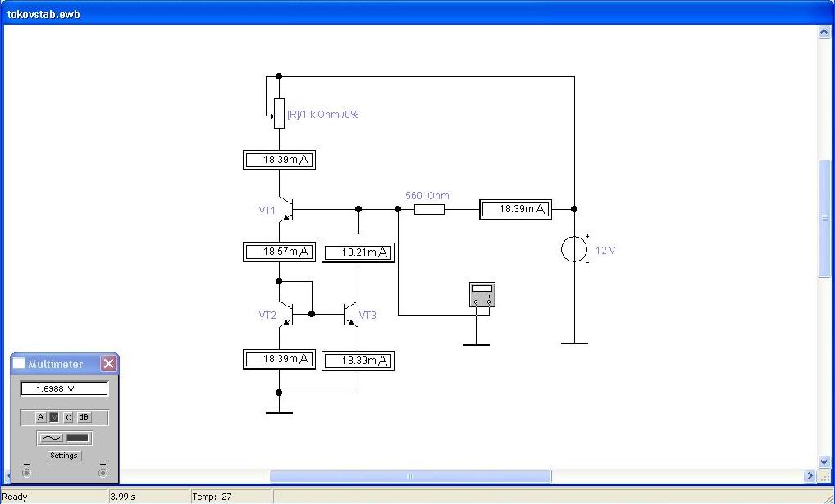The height and width of the screenshot is (504, 835).
Task: Select the multimeter instrument icon in circuit
Action: click(x=481, y=295)
